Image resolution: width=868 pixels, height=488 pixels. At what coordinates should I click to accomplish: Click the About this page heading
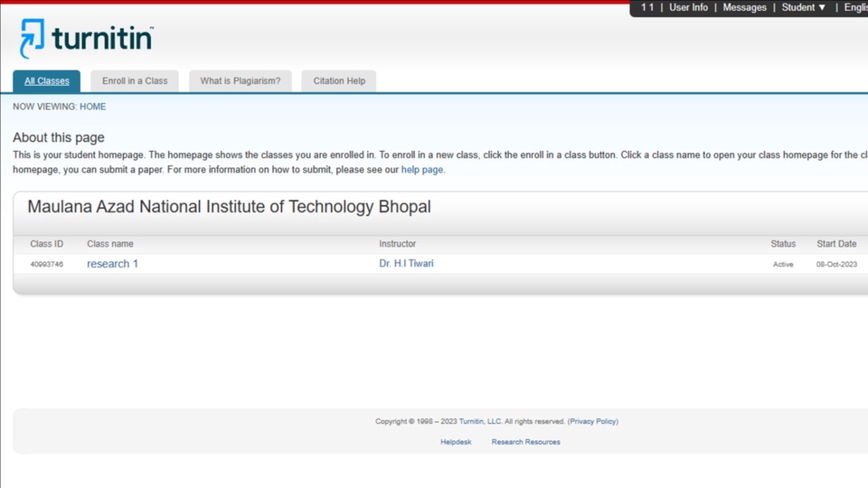(59, 137)
